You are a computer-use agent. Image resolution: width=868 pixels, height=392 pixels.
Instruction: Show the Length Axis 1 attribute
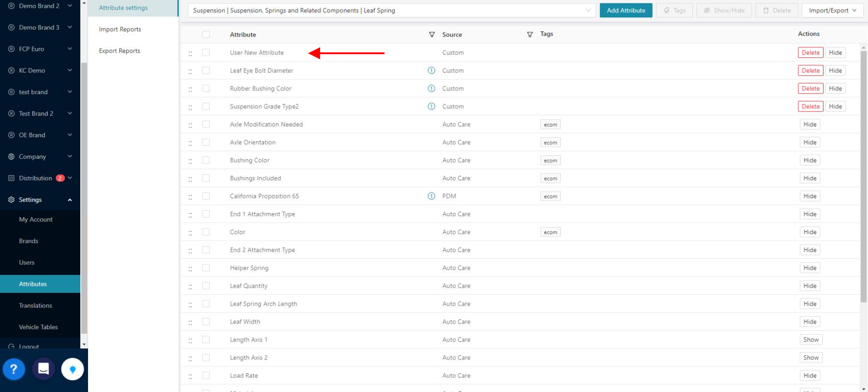[811, 340]
